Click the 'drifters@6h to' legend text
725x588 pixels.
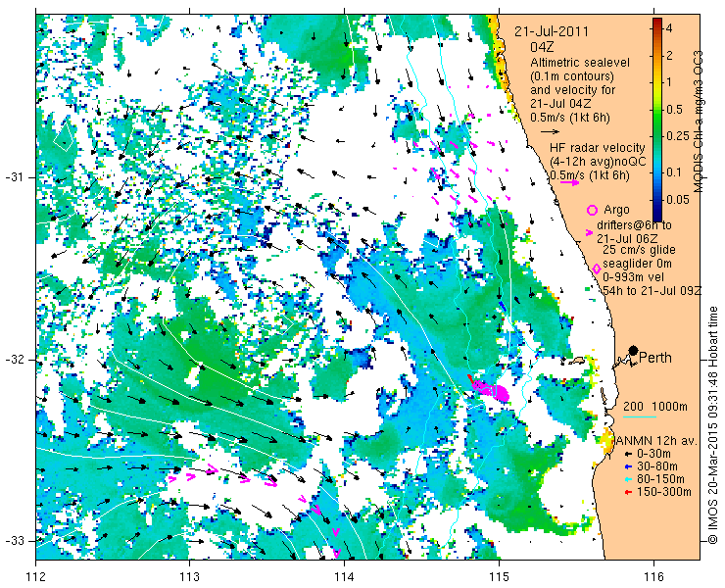pyautogui.click(x=635, y=225)
